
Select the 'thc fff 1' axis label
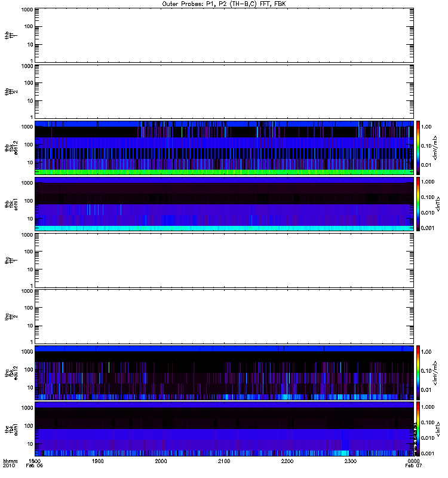click(x=11, y=260)
